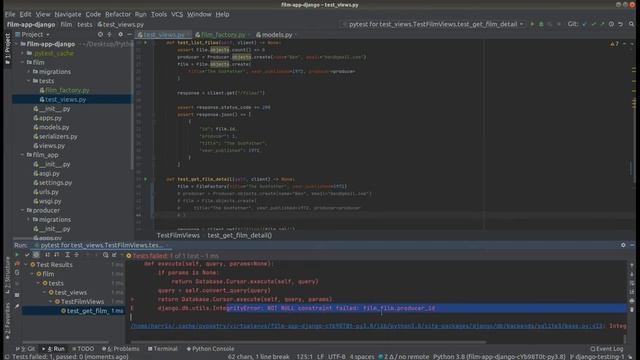The height and width of the screenshot is (360, 640).
Task: Expand all test results icon
Action: pyautogui.click(x=67, y=255)
